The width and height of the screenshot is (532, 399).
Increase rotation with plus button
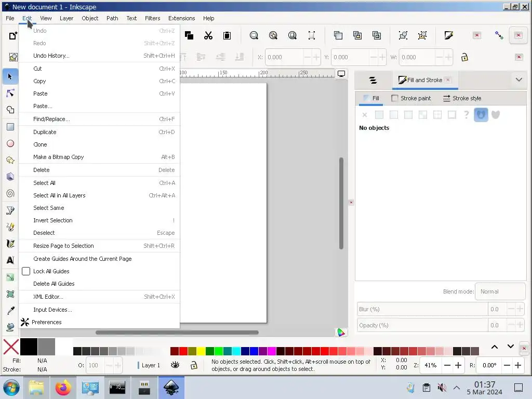pyautogui.click(x=518, y=365)
